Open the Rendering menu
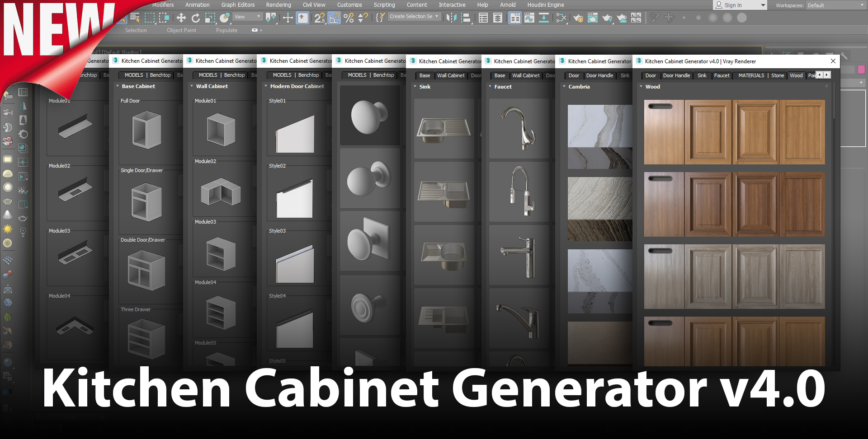Image resolution: width=868 pixels, height=439 pixels. (278, 5)
